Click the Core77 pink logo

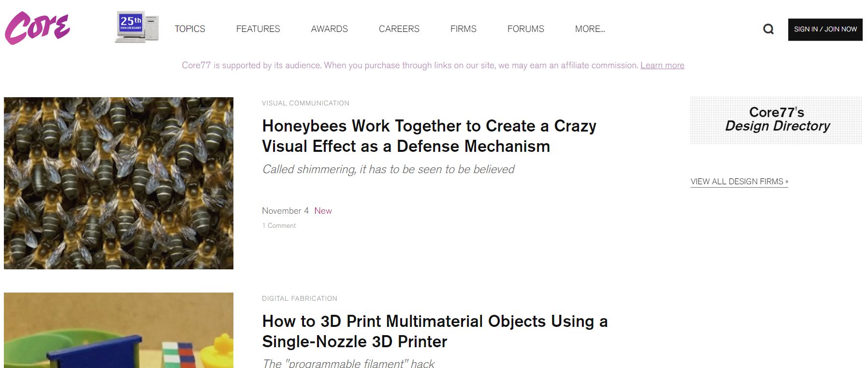pyautogui.click(x=38, y=28)
